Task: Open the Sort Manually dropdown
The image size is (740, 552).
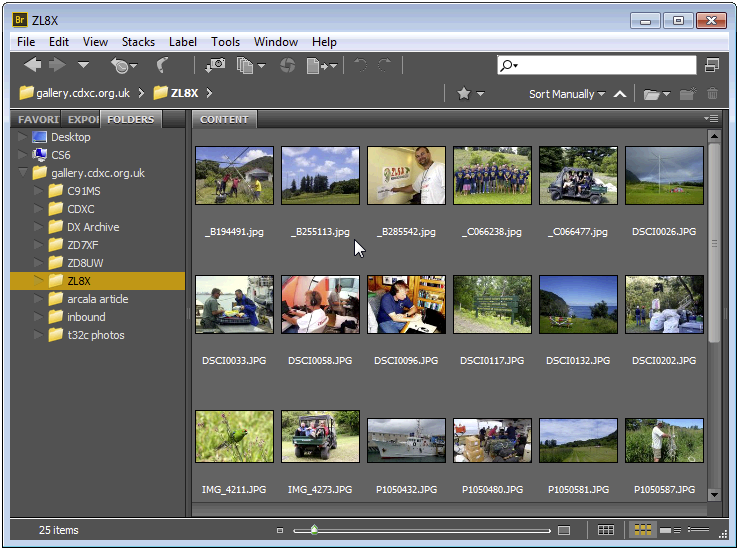Action: tap(567, 94)
